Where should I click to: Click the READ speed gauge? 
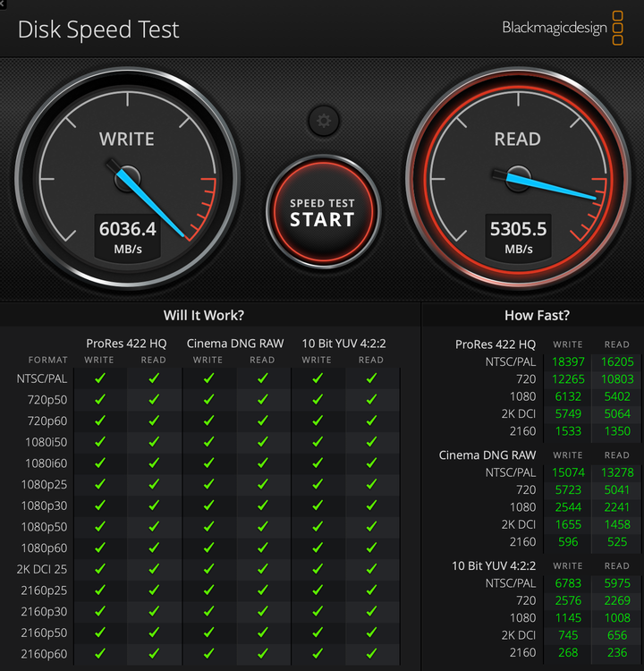(518, 178)
